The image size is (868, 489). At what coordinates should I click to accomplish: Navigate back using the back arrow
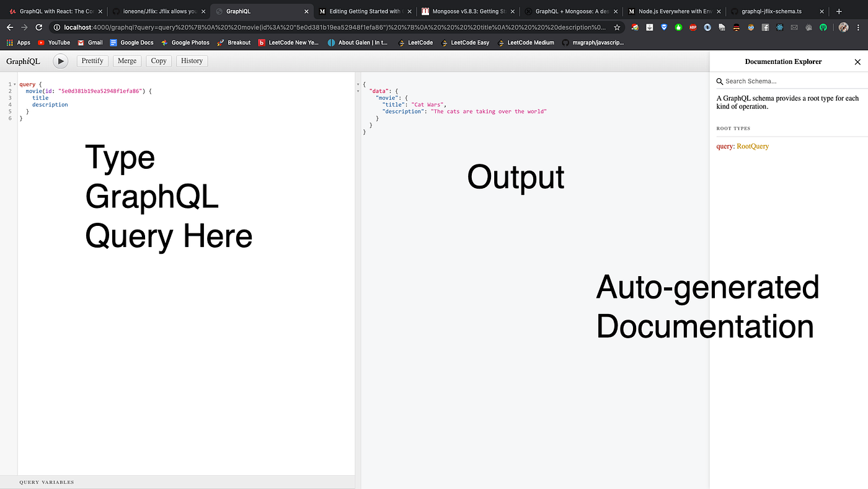[x=9, y=27]
